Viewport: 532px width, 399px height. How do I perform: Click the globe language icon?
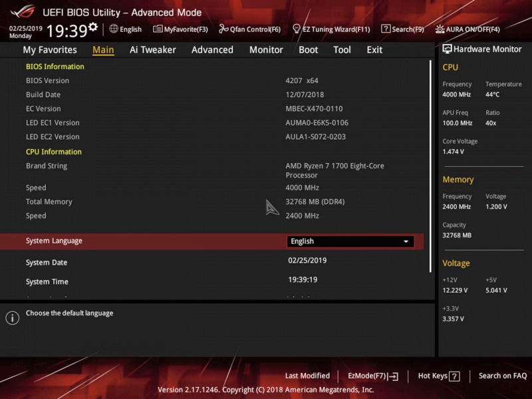coord(114,29)
